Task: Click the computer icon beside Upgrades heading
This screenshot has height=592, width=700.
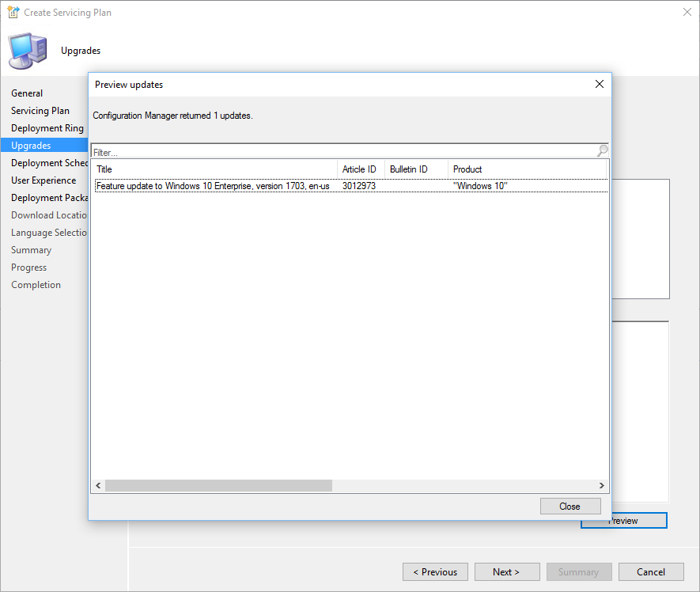Action: coord(28,51)
